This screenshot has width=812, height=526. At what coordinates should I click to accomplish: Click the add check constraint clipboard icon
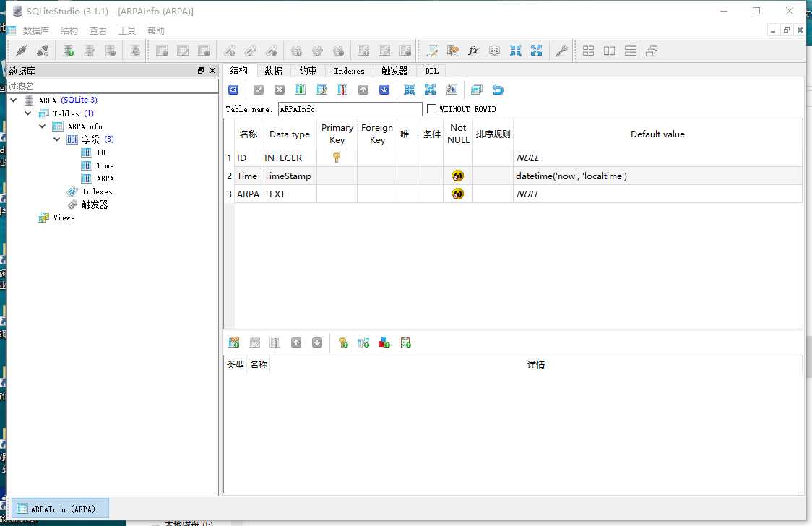coord(405,342)
